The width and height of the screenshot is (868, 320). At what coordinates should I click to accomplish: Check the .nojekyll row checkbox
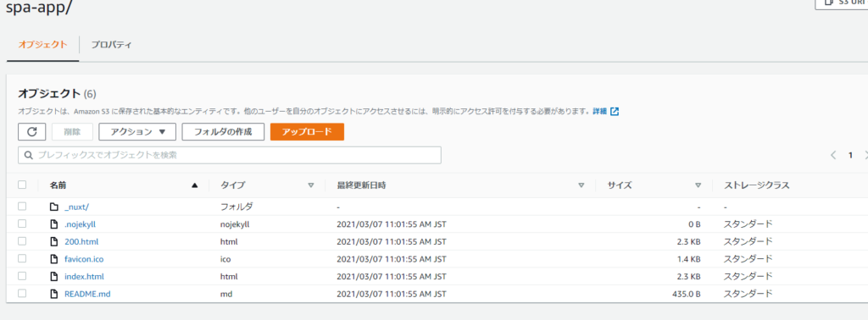22,223
